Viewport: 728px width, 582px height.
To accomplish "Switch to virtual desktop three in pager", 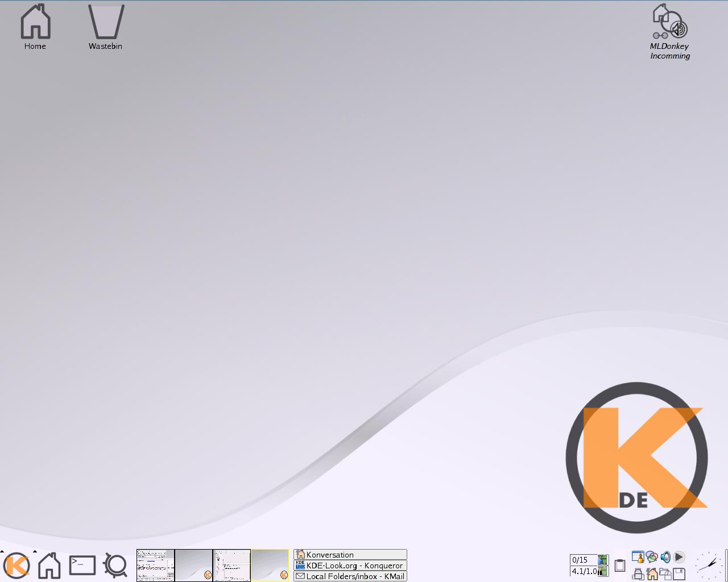I will [232, 566].
